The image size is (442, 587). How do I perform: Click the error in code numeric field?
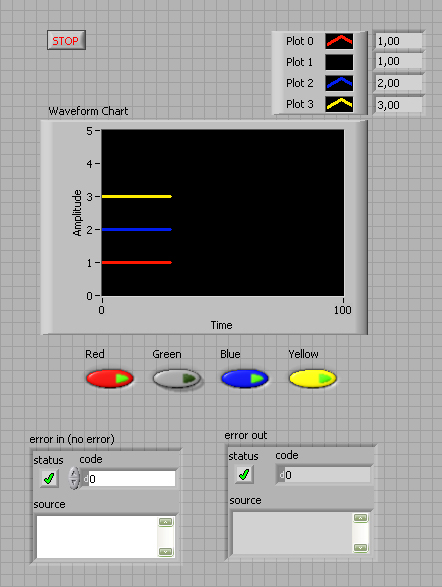(132, 478)
